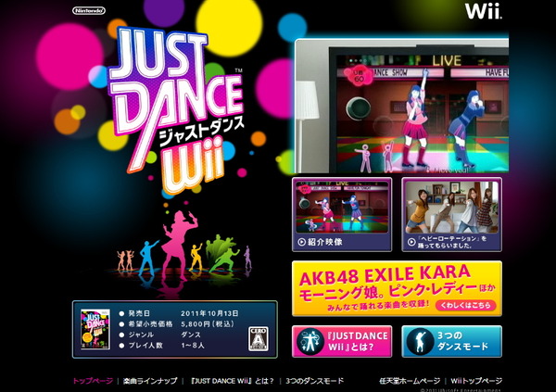This screenshot has width=556, height=392.
Task: Visit Wiiトップページ footer link
Action: pyautogui.click(x=476, y=381)
